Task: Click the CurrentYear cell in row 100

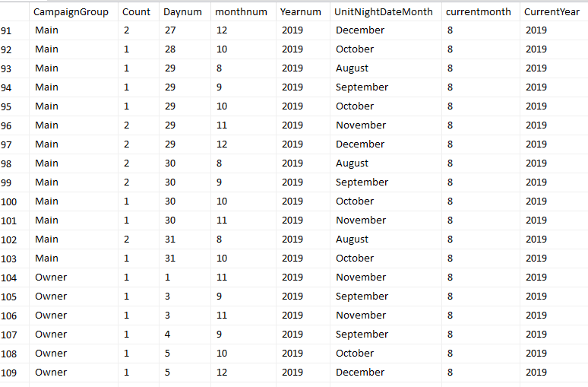Action: point(536,201)
